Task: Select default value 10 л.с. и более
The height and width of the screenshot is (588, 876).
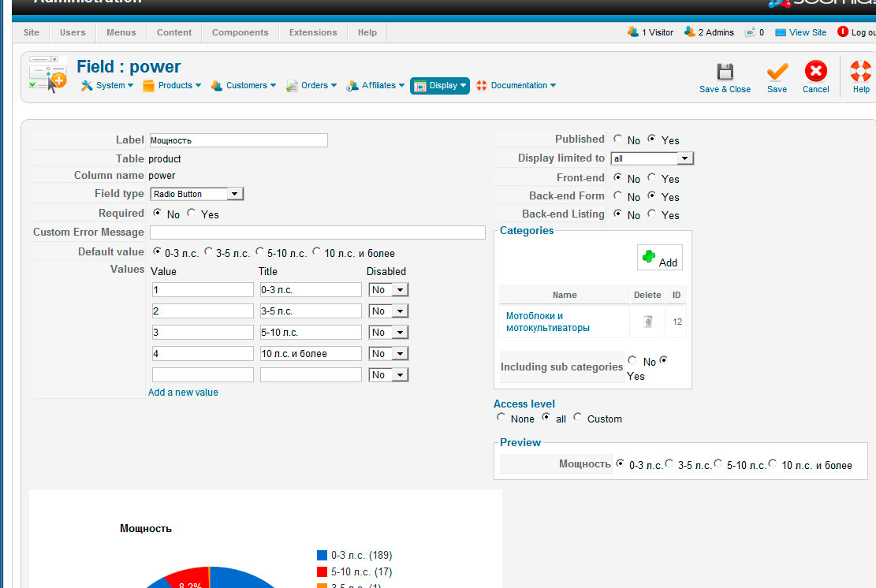Action: pos(317,252)
